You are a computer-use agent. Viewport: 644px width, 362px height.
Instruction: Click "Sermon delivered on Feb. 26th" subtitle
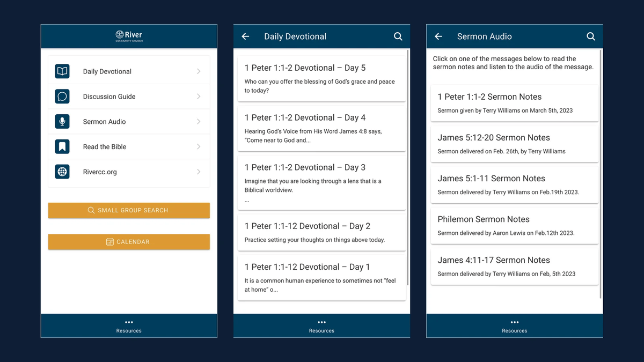501,151
